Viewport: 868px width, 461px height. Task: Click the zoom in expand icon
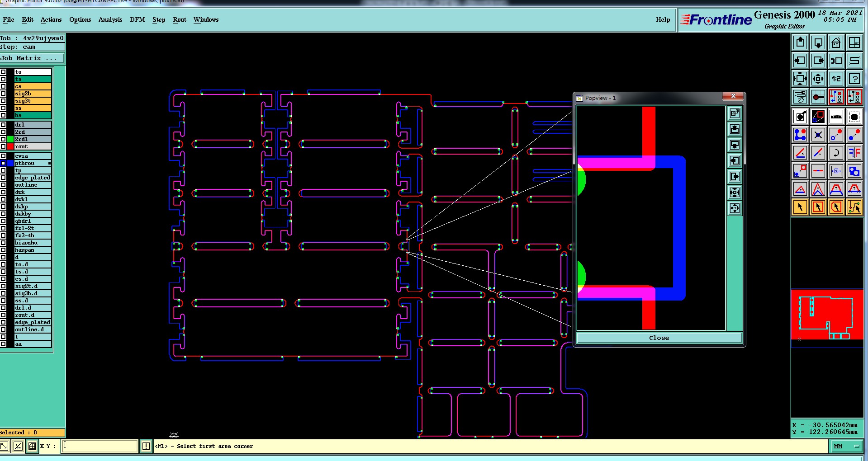[800, 79]
